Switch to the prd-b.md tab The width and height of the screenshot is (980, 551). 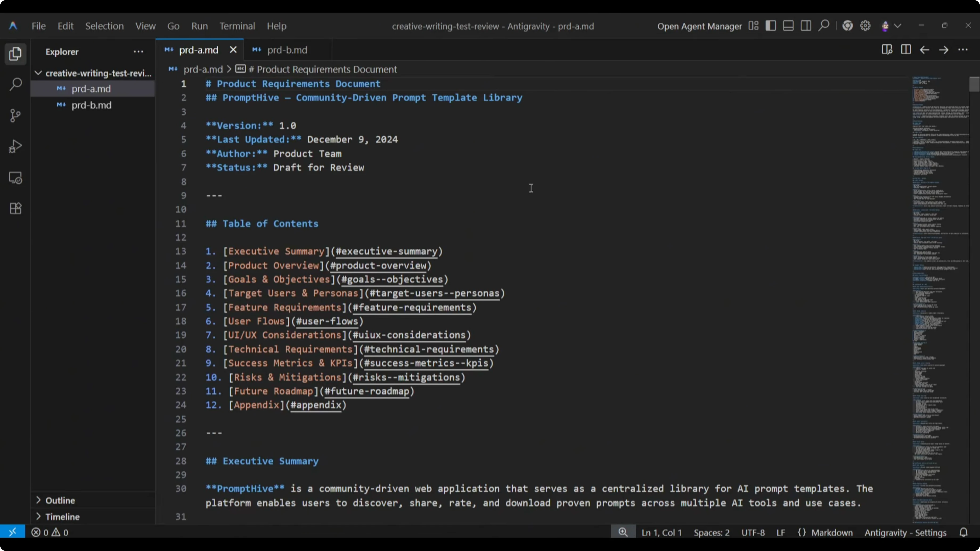(287, 50)
